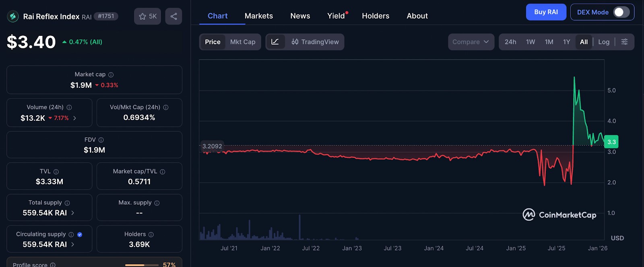Click the 3.69K holders value
Screen dimensions: 644x267
139,244
